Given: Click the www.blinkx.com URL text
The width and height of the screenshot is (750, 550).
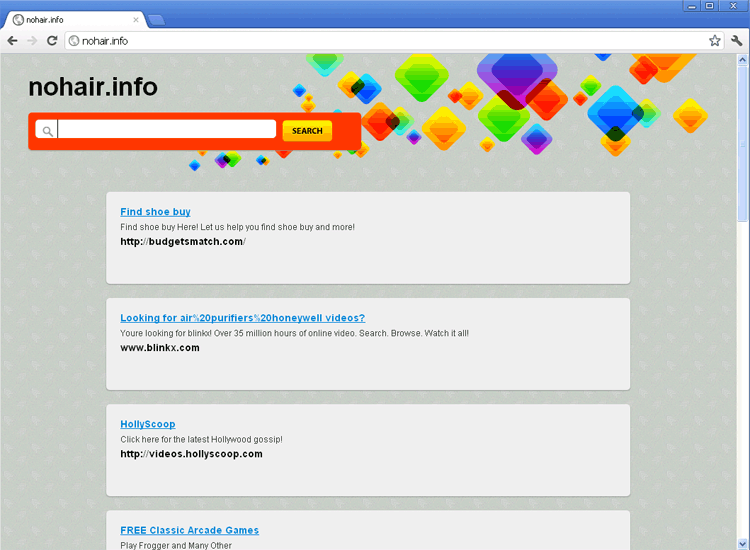Looking at the screenshot, I should (x=160, y=348).
